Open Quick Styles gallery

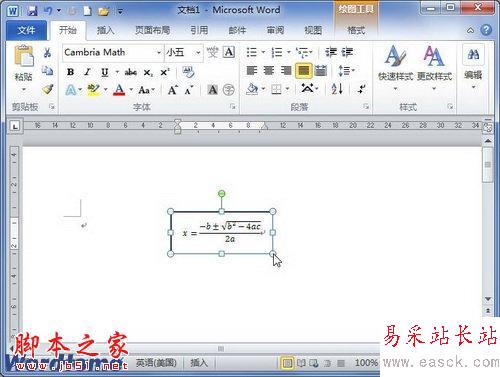click(x=395, y=68)
